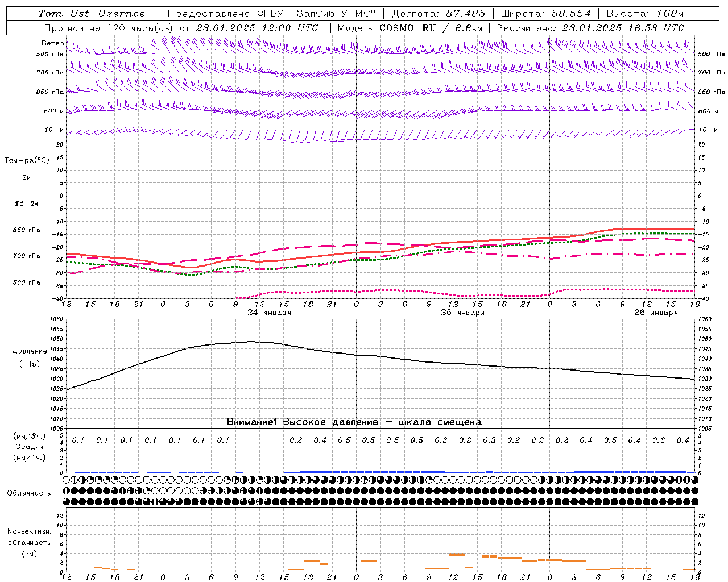Click pink dashed sample under legend 500 гПа
This screenshot has height=582, width=728.
26,289
